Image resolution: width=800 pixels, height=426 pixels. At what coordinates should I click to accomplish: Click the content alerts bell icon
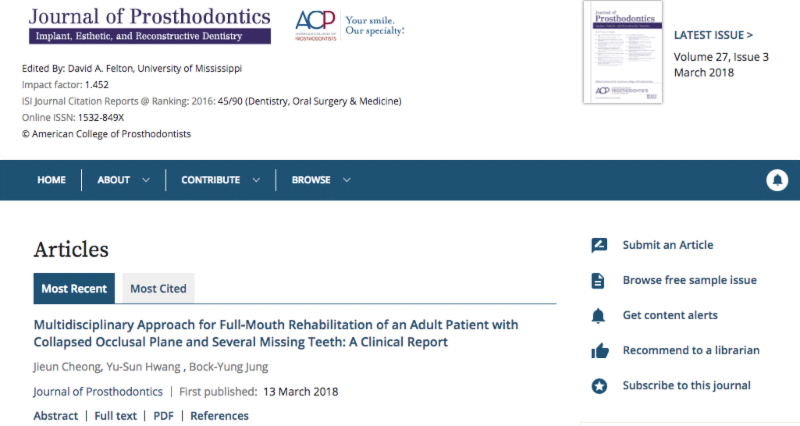[599, 315]
